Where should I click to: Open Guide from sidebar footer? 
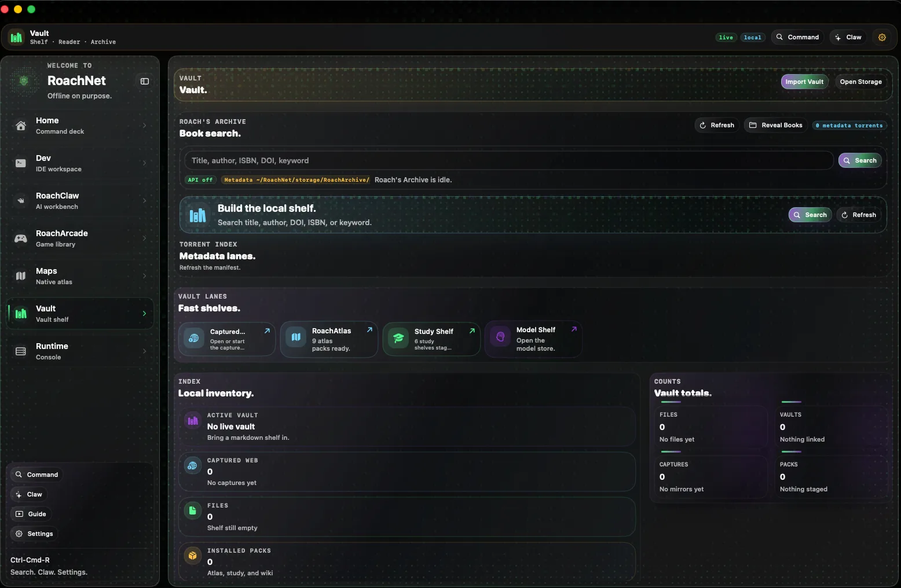click(31, 514)
